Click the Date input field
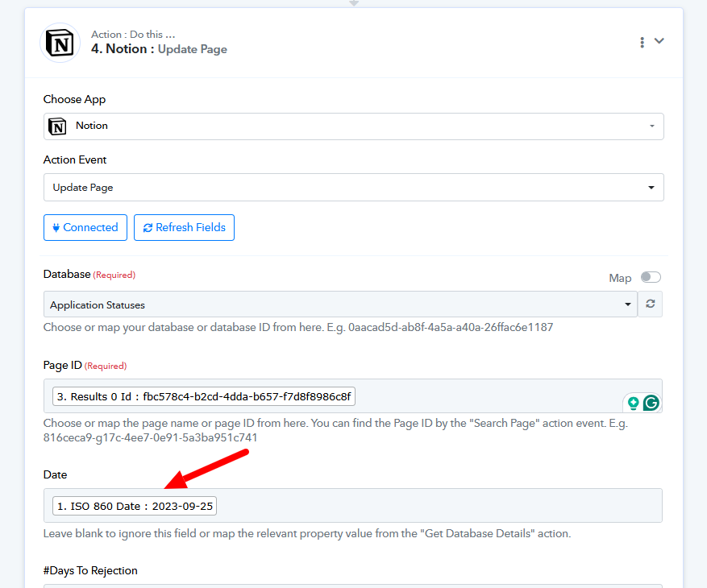707x588 pixels. pos(352,506)
